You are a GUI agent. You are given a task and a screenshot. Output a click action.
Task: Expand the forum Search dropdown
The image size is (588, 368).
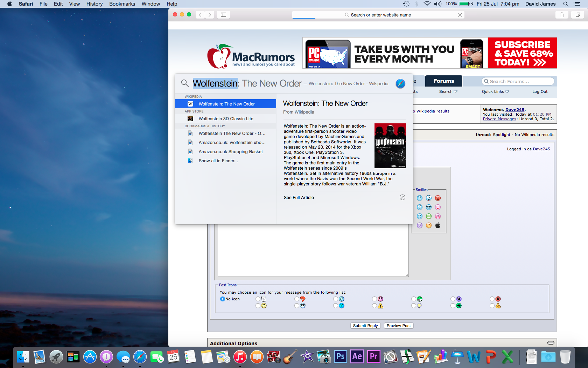pyautogui.click(x=448, y=91)
